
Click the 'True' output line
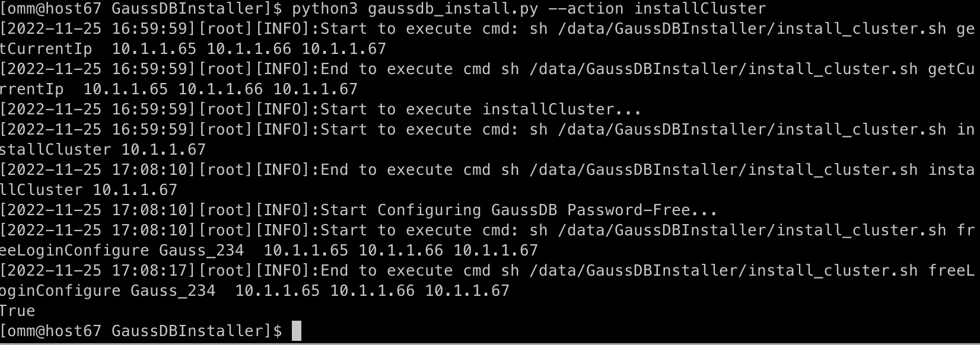click(18, 311)
